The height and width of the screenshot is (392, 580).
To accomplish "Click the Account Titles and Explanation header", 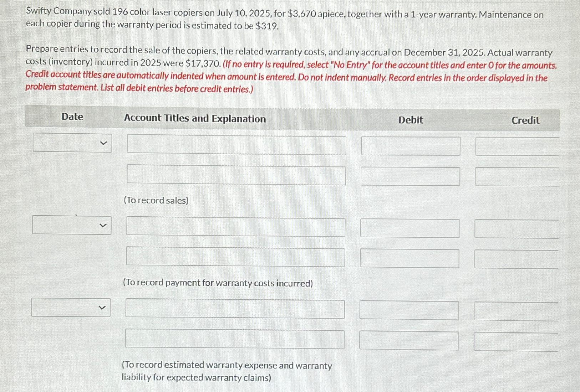I will [x=195, y=119].
